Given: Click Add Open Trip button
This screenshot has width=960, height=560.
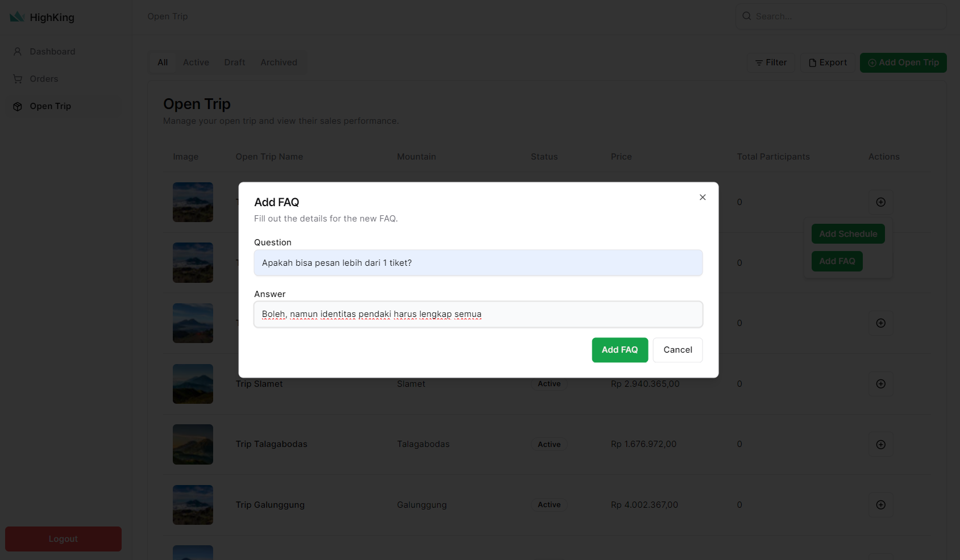Looking at the screenshot, I should click(x=903, y=62).
